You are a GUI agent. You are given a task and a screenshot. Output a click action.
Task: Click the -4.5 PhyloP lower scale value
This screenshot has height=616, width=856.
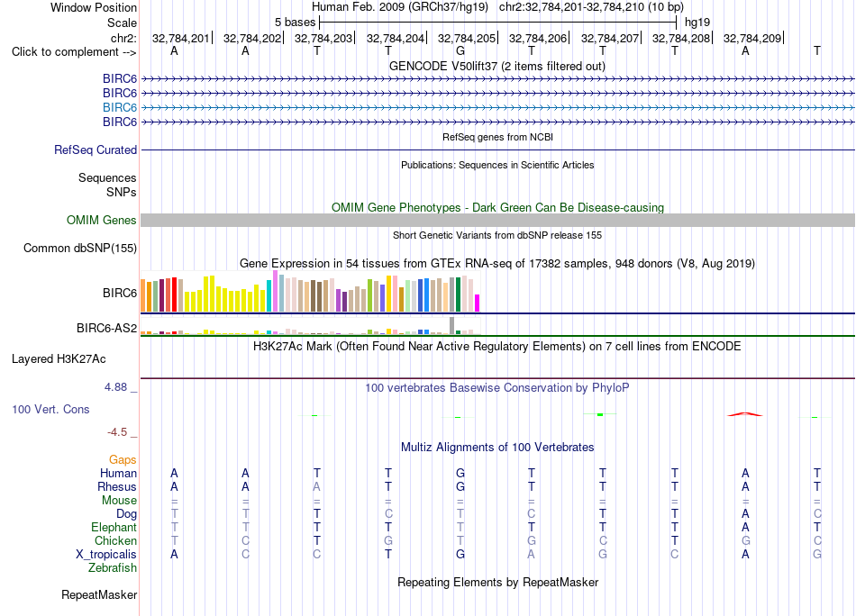point(117,432)
